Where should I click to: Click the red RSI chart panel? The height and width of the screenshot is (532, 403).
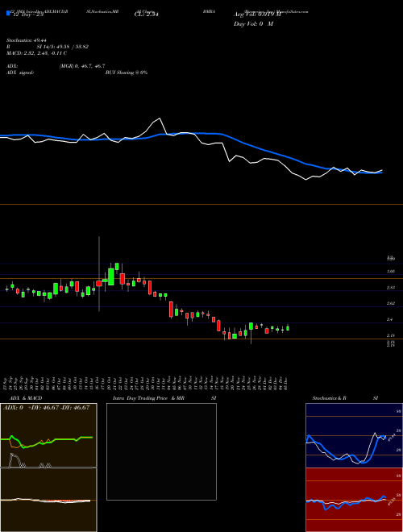pyautogui.click(x=354, y=500)
